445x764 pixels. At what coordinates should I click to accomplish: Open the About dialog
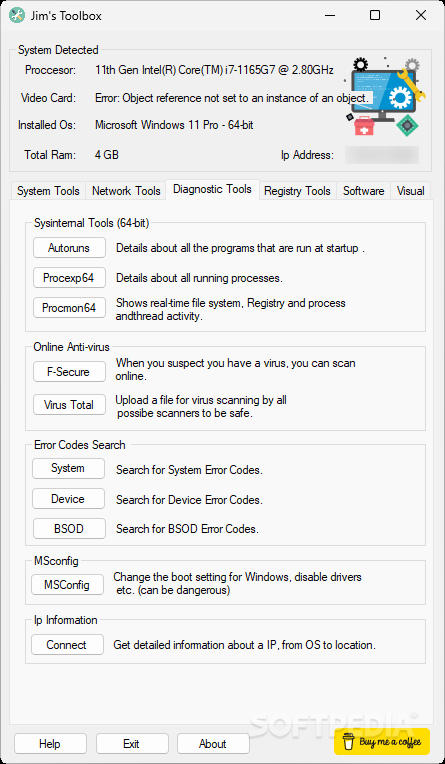pos(213,744)
